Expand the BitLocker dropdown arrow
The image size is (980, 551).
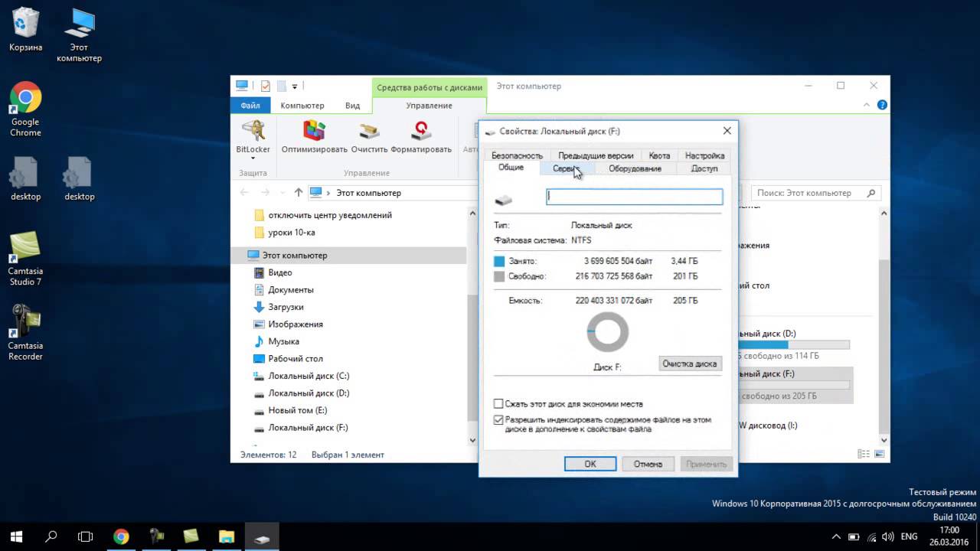[x=253, y=158]
